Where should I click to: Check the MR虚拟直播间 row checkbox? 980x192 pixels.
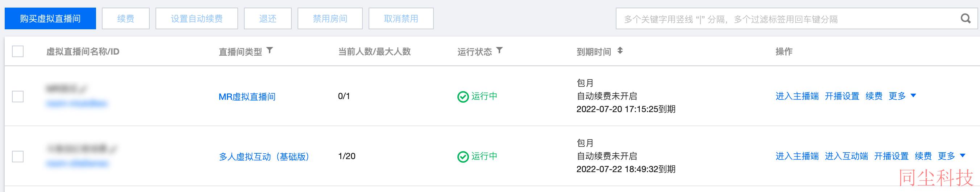coord(18,97)
